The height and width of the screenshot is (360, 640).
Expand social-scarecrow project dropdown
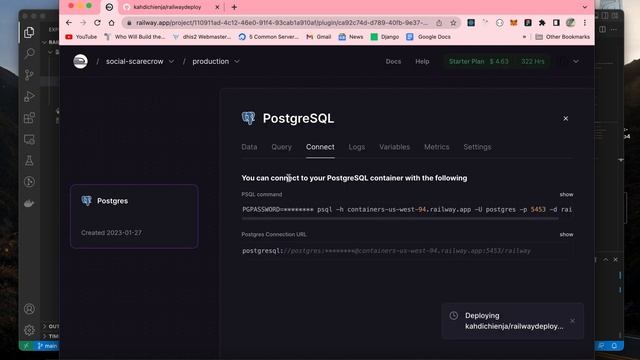click(x=171, y=61)
